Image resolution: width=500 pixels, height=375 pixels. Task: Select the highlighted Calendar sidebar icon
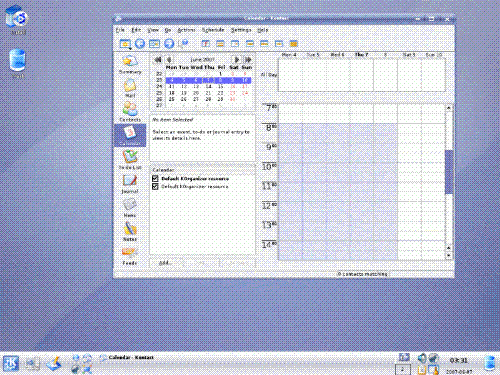point(130,135)
